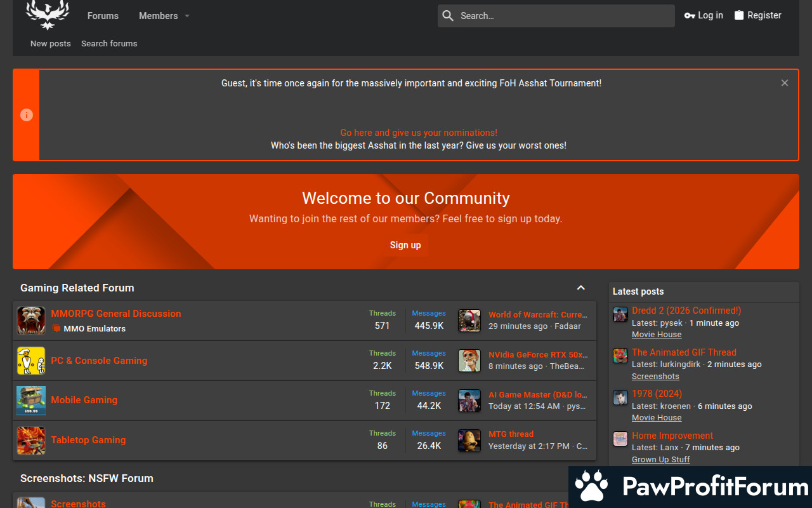
Task: Open avatar next to NVidia GeForce thread
Action: [469, 361]
